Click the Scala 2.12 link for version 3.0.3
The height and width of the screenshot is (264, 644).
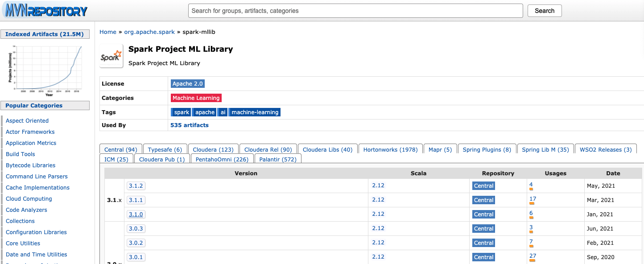pos(378,228)
